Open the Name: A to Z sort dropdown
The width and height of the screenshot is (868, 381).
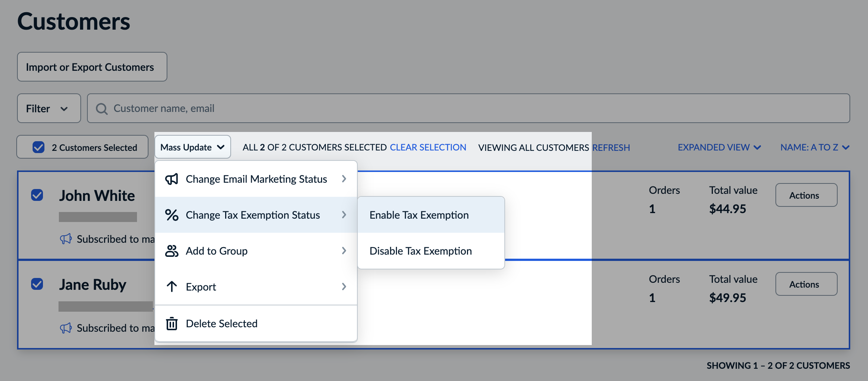(814, 147)
